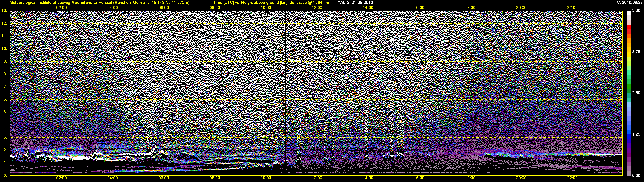Click the 1.25 color scale value
Screen dimensions: 644x182
point(636,134)
